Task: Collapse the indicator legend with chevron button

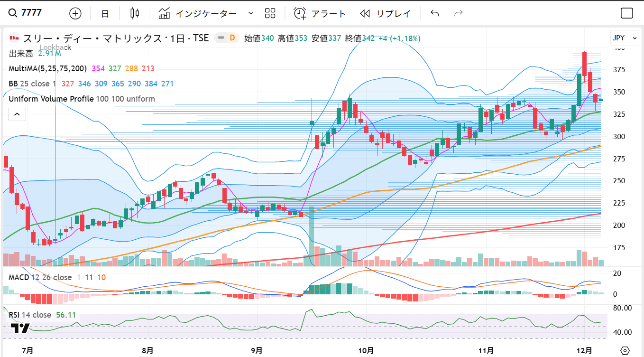Action: point(17,114)
